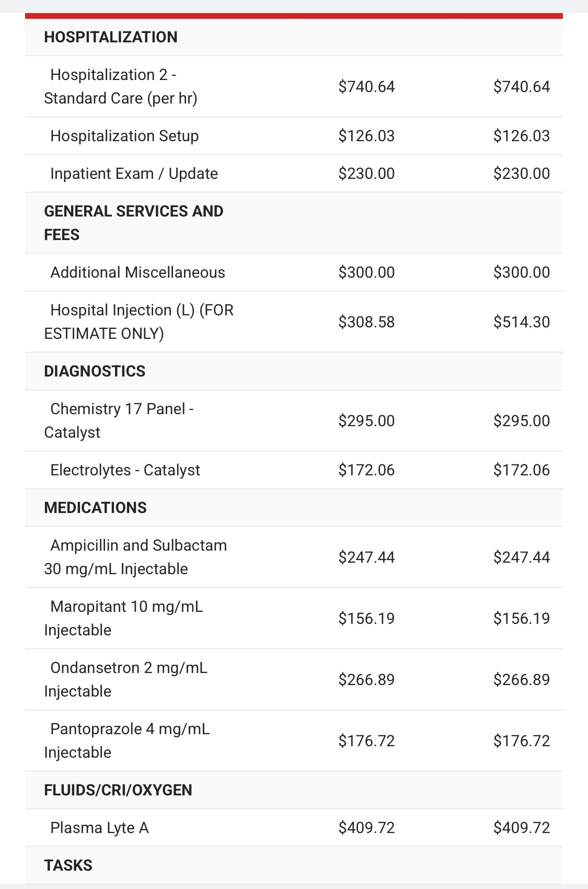The height and width of the screenshot is (889, 588).
Task: Select the Hospitalization Setup line item
Action: tap(294, 136)
